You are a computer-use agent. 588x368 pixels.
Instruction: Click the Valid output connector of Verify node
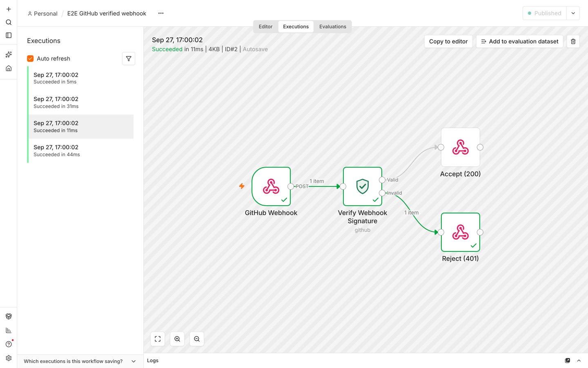coord(382,180)
